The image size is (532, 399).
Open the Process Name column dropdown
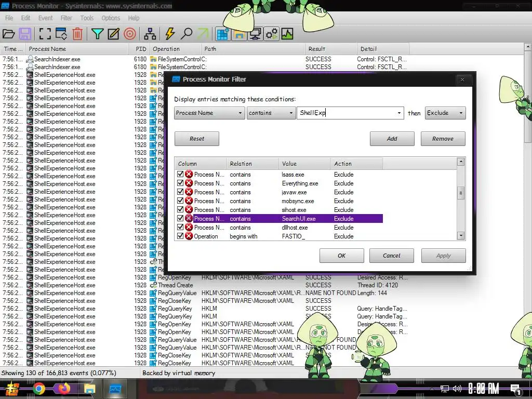click(x=209, y=113)
